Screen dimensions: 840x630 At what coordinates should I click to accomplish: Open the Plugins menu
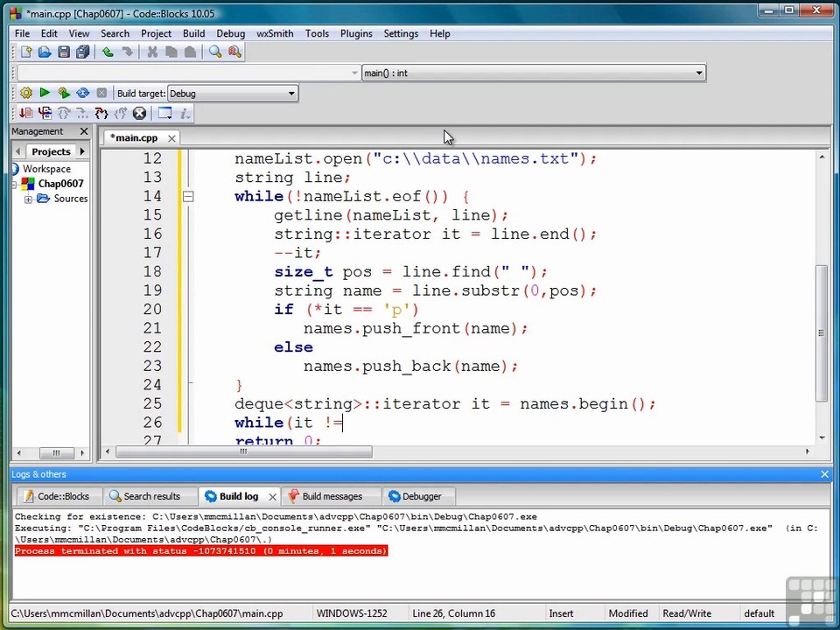point(356,33)
